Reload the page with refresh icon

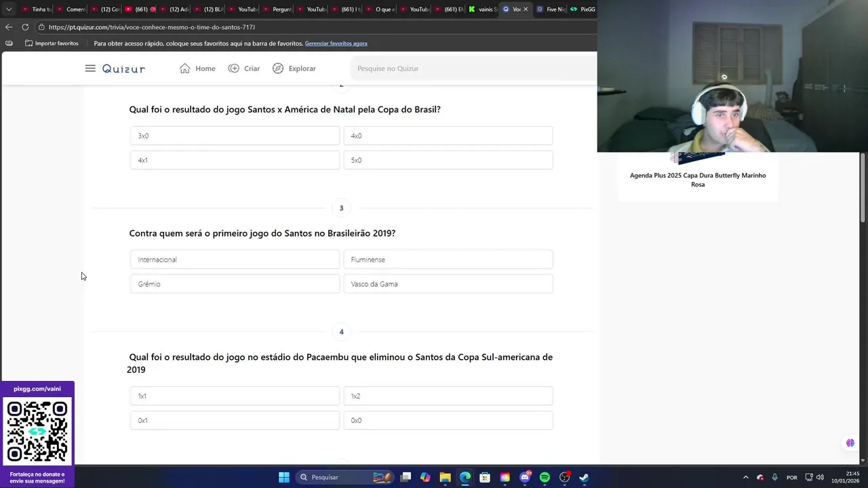point(25,27)
